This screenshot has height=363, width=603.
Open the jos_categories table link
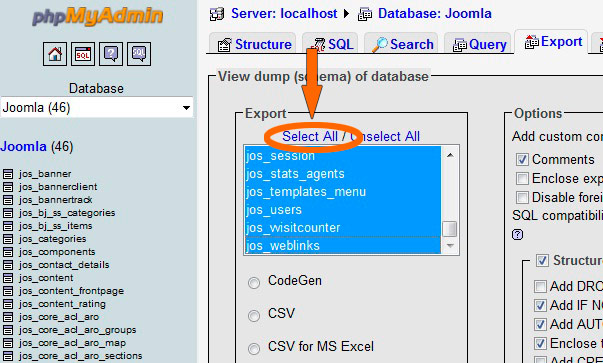point(52,239)
